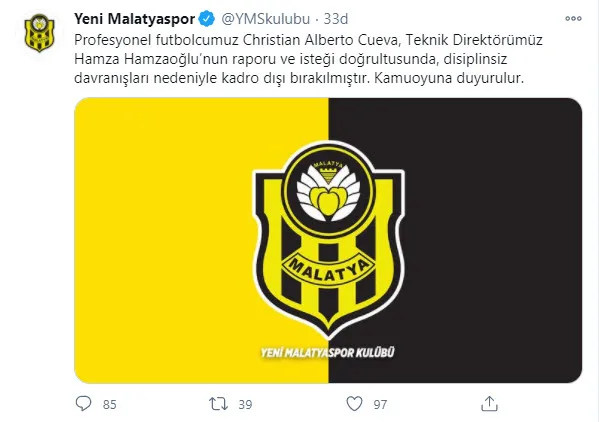Open the @YMSkulubu handle link

coord(266,19)
